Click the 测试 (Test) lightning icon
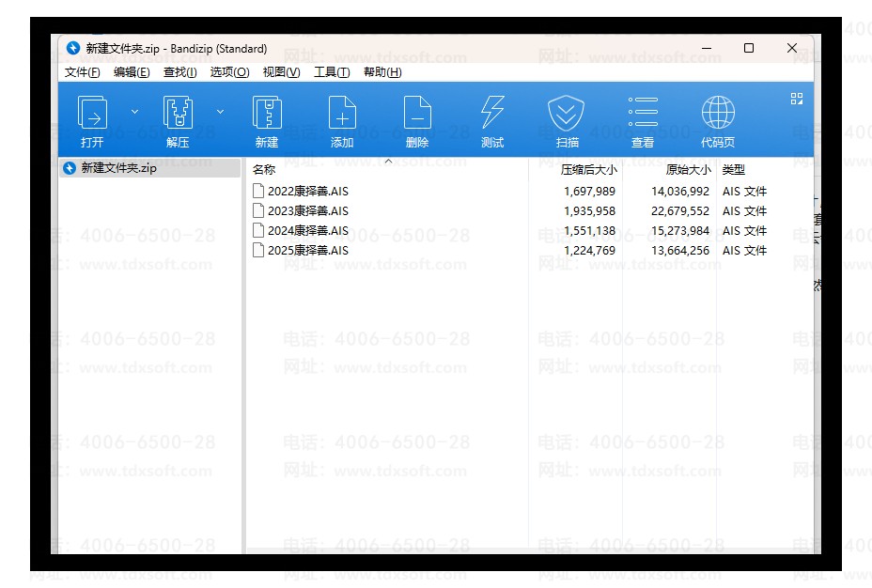 (492, 115)
